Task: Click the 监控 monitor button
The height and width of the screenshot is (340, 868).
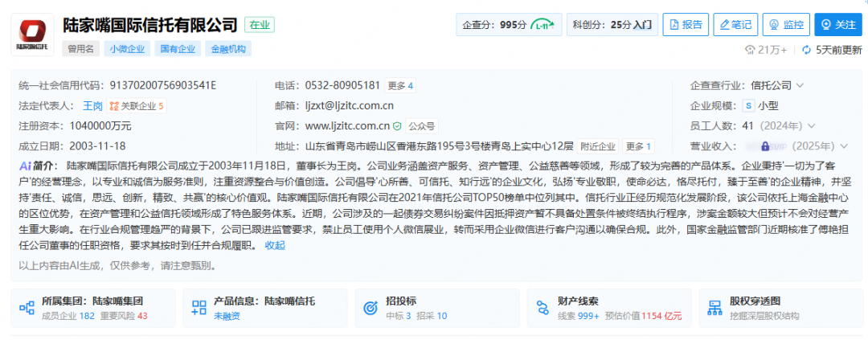Action: tap(786, 25)
